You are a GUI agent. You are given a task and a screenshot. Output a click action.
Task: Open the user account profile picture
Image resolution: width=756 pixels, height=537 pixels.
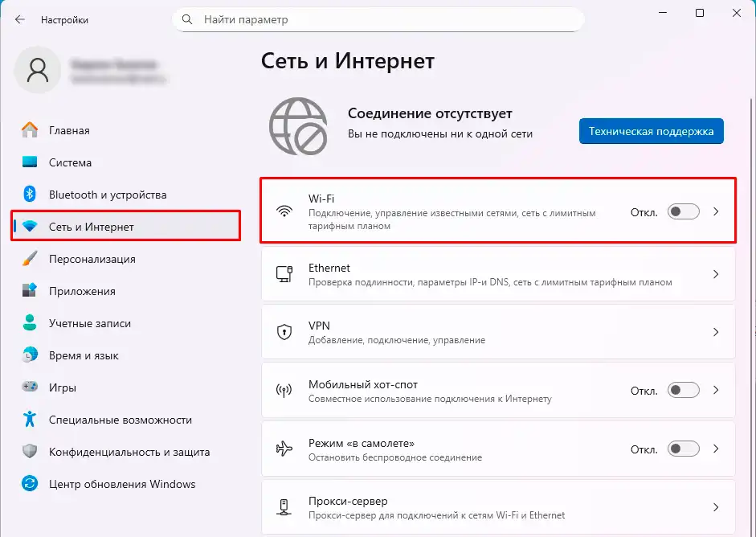[x=37, y=70]
